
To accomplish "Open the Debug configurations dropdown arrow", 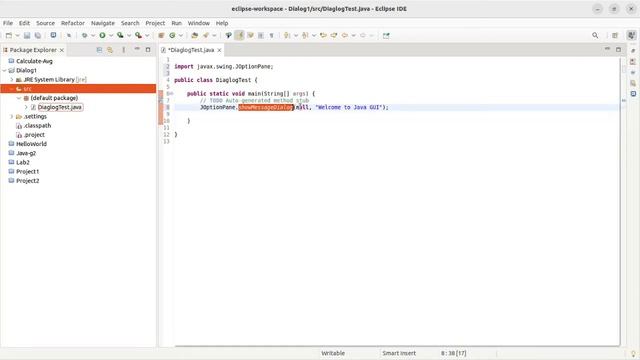I will click(93, 36).
